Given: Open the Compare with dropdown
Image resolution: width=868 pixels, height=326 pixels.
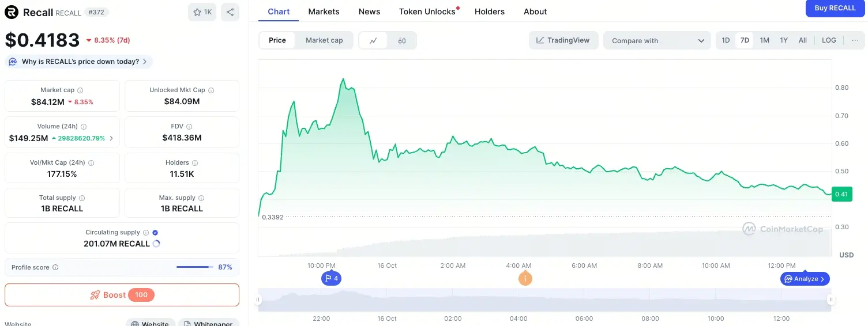Looking at the screenshot, I should click(x=657, y=40).
